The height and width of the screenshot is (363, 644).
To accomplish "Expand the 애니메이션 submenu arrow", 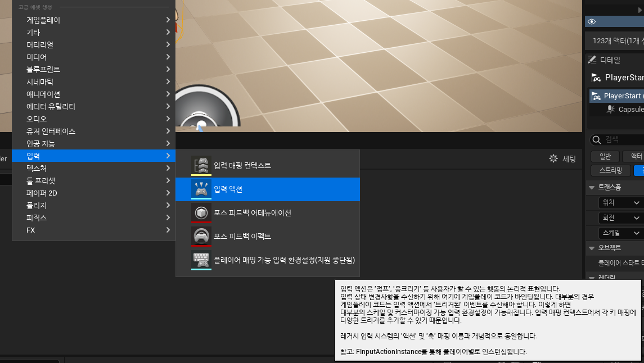I will (168, 94).
